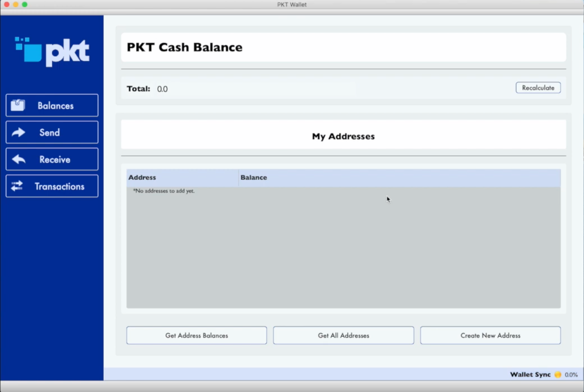Click the arrow icon beside Send
Viewport: 584px width, 392px height.
coord(18,132)
